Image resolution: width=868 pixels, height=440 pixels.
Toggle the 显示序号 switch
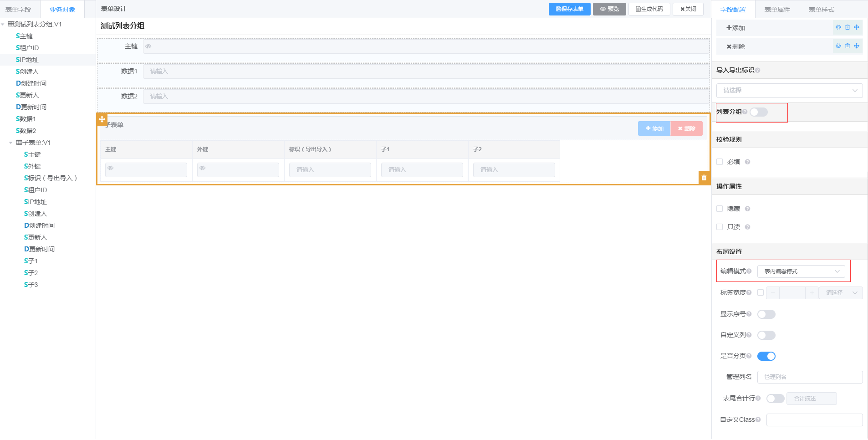pyautogui.click(x=766, y=314)
